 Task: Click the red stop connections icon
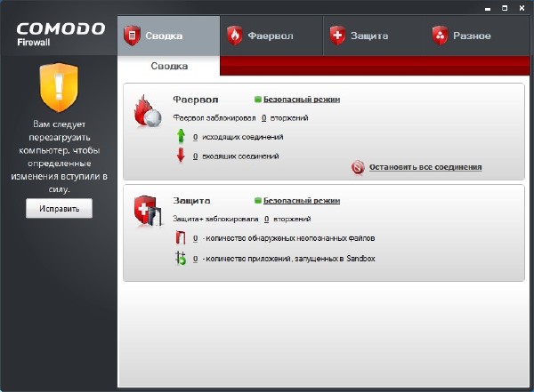point(359,166)
